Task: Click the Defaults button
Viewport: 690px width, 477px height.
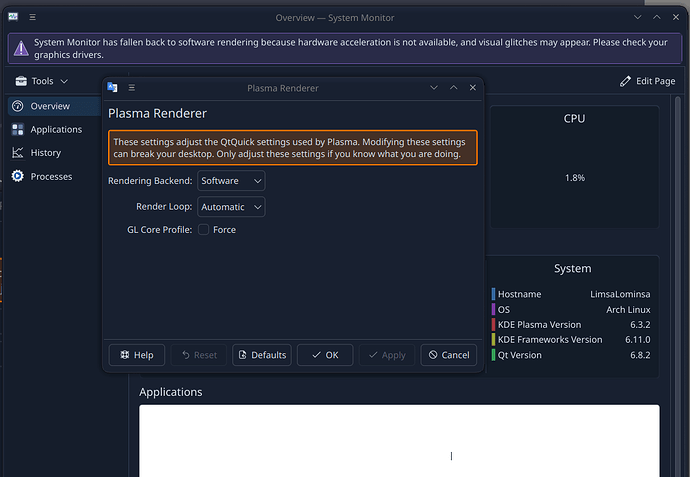Action: click(x=262, y=355)
